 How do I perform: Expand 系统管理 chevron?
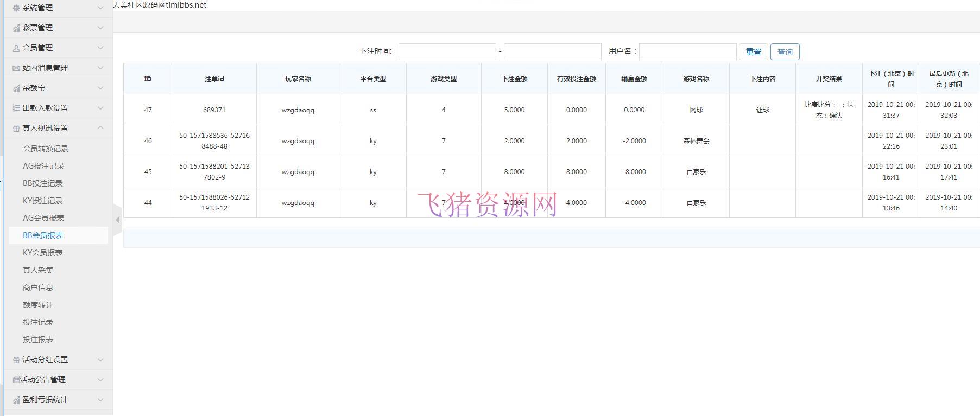tap(100, 8)
